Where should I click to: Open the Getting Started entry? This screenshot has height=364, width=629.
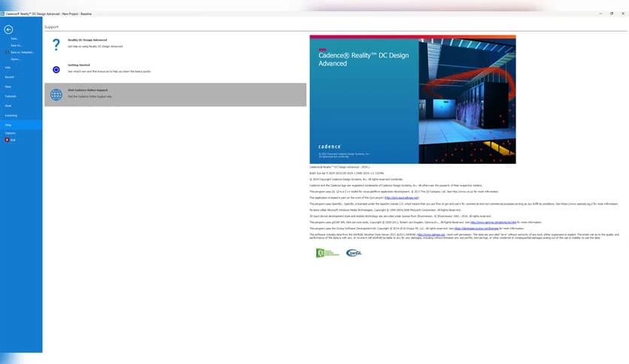point(175,70)
